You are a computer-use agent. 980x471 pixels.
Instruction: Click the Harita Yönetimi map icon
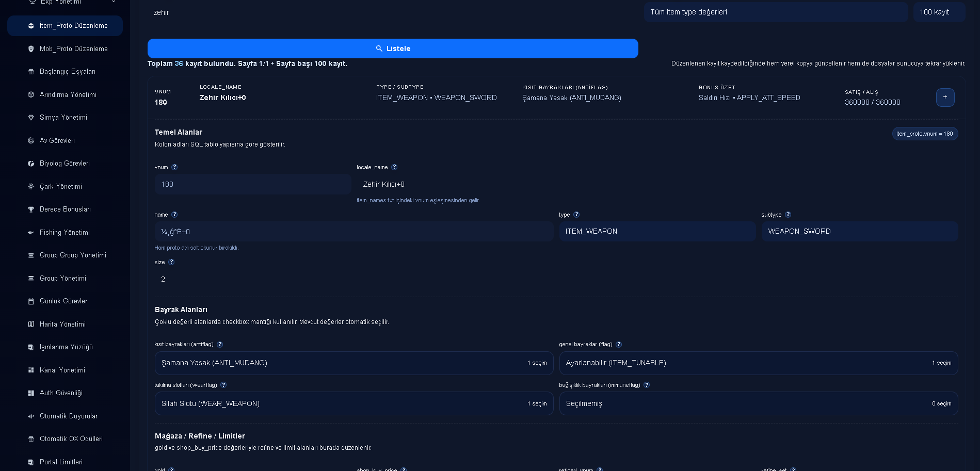(x=31, y=324)
